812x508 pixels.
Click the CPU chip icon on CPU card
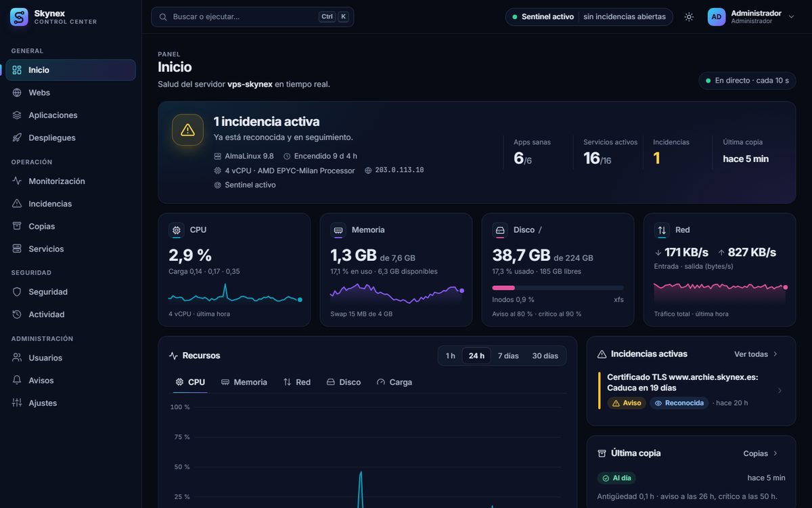pyautogui.click(x=177, y=230)
